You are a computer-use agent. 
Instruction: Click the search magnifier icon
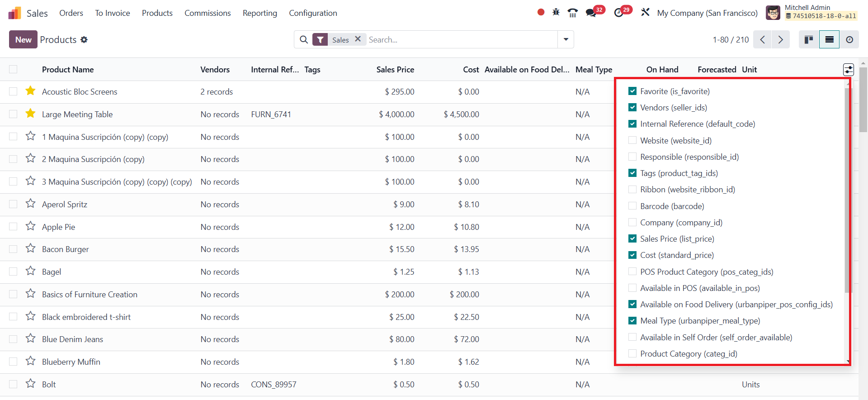point(304,40)
